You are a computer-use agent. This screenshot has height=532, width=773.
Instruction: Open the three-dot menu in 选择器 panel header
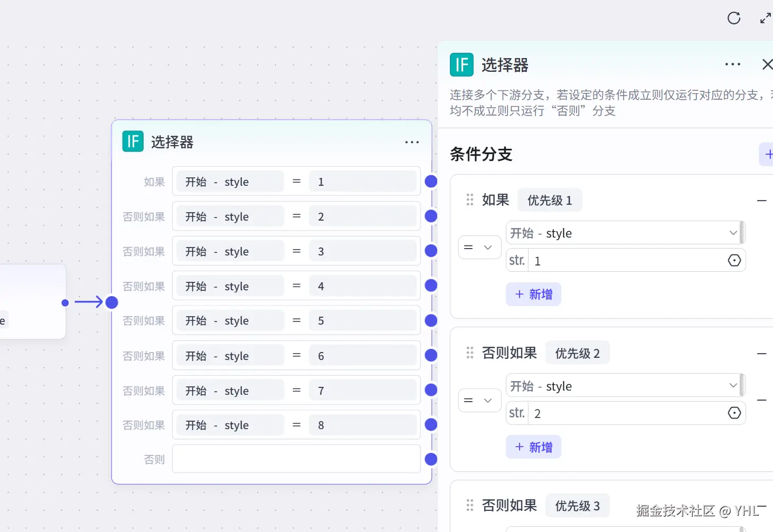coord(733,64)
